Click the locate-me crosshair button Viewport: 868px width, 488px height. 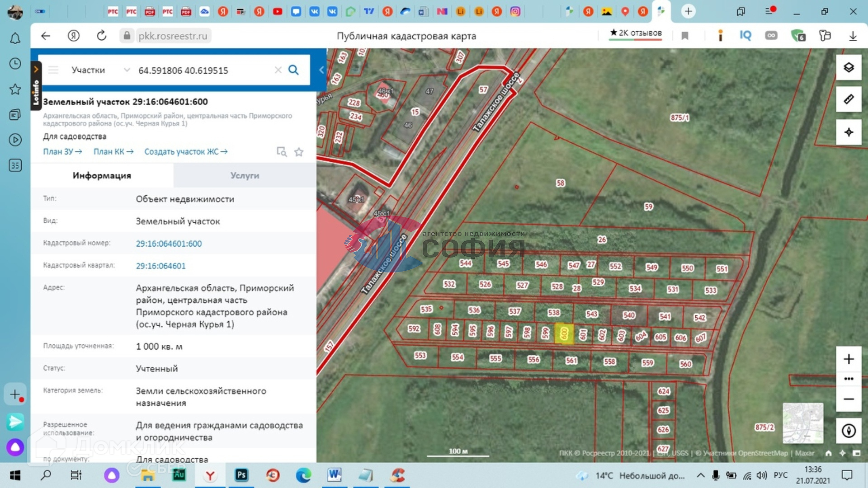click(x=849, y=132)
